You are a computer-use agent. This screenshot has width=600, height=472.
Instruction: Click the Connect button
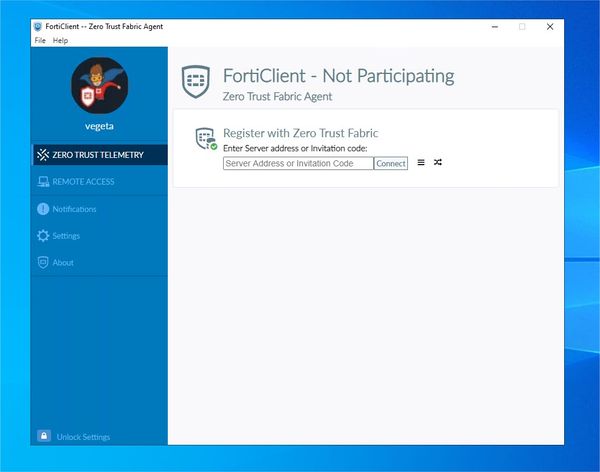[391, 163]
